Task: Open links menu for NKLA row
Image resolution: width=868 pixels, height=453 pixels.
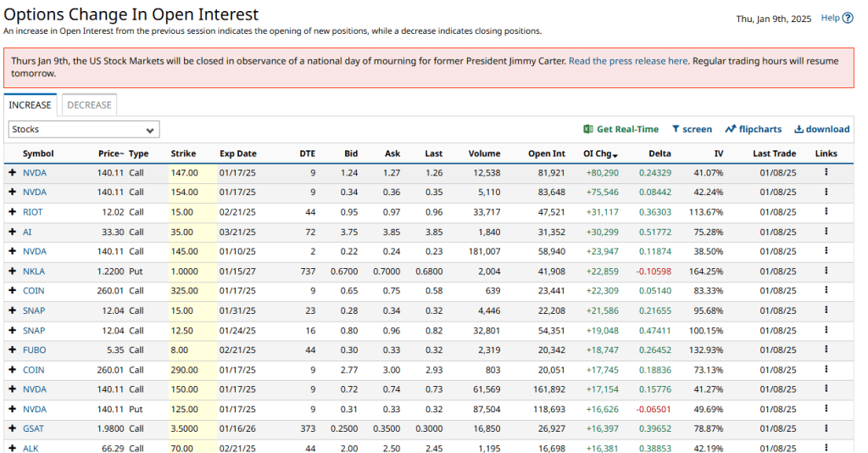Action: 826,271
